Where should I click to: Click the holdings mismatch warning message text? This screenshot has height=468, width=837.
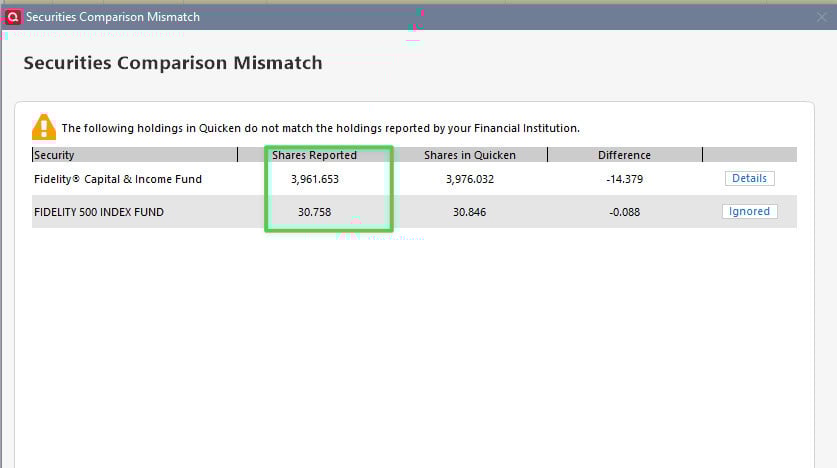click(x=320, y=128)
